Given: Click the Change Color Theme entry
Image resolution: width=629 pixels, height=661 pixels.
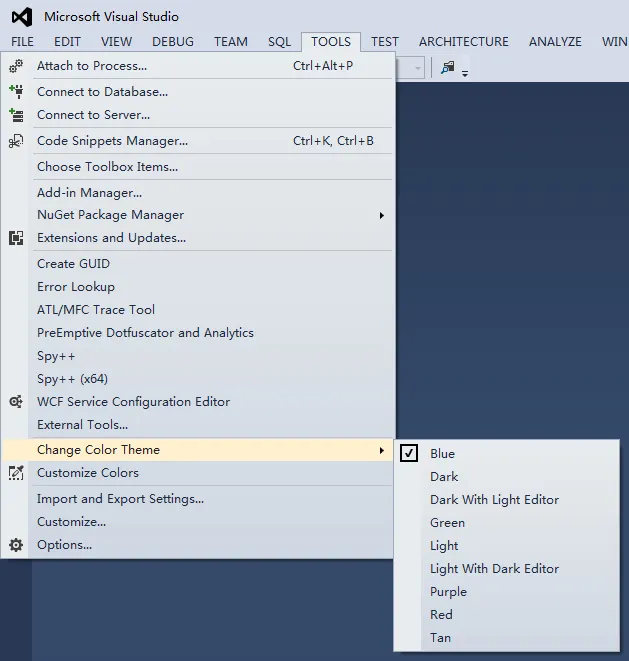Looking at the screenshot, I should click(x=198, y=450).
